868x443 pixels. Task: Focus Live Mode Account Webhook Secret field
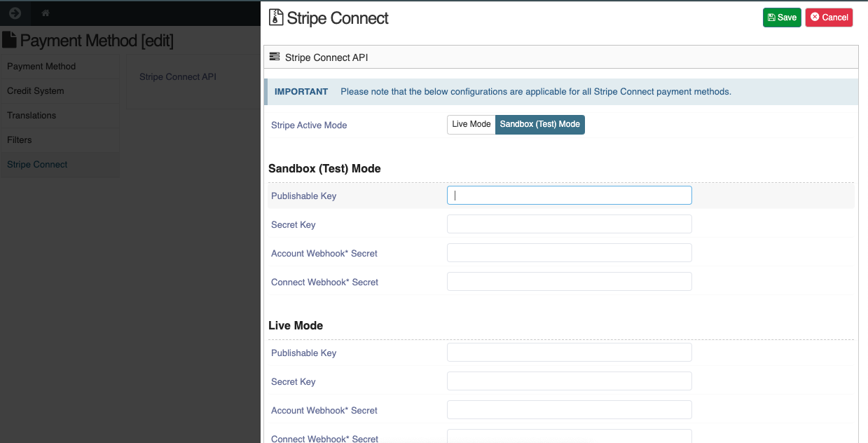(x=570, y=410)
